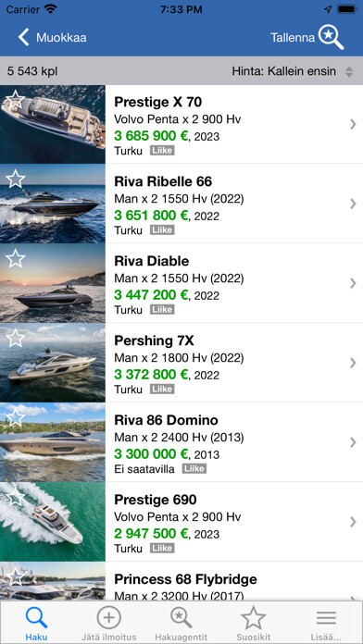This screenshot has width=363, height=644.
Task: Open the Riva Diable listing title
Action: pos(152,261)
